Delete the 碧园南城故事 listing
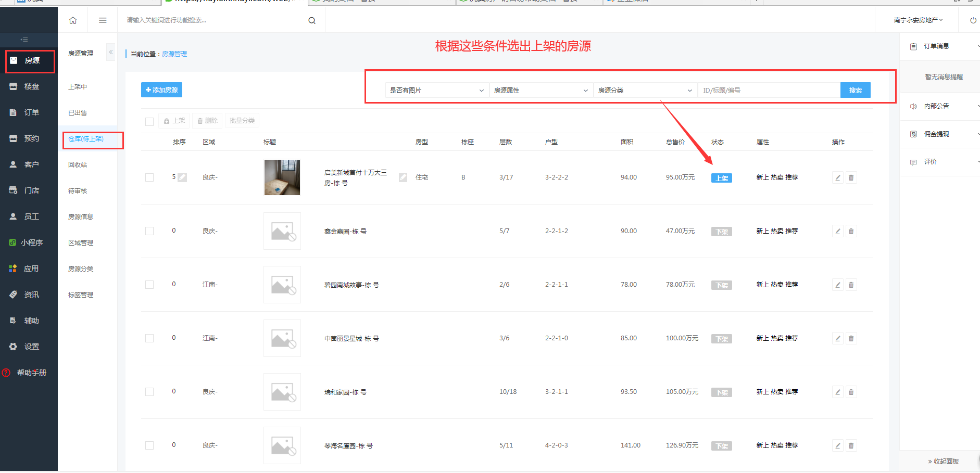The width and height of the screenshot is (980, 473). (x=851, y=285)
